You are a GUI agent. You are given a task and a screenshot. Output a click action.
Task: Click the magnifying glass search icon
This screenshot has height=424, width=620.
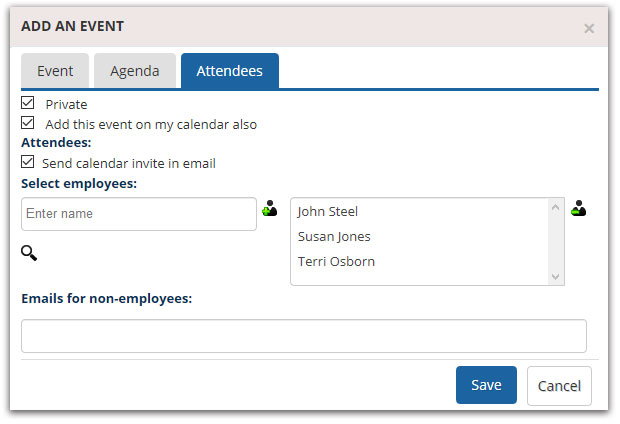pyautogui.click(x=29, y=253)
